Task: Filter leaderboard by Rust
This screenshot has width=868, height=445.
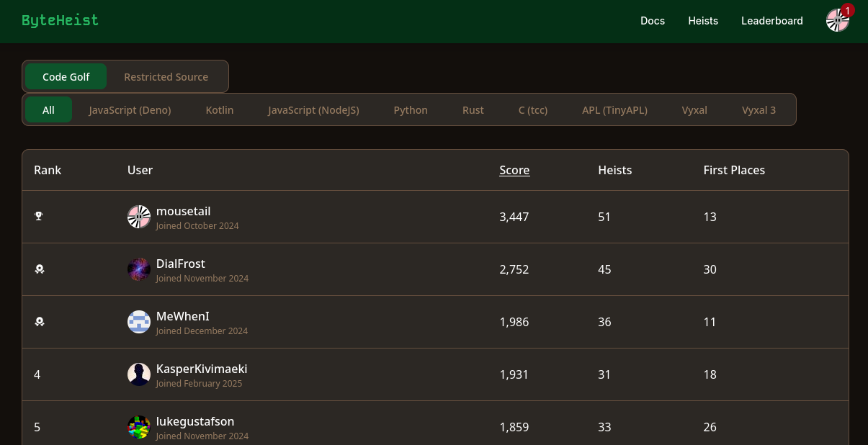Action: [473, 110]
